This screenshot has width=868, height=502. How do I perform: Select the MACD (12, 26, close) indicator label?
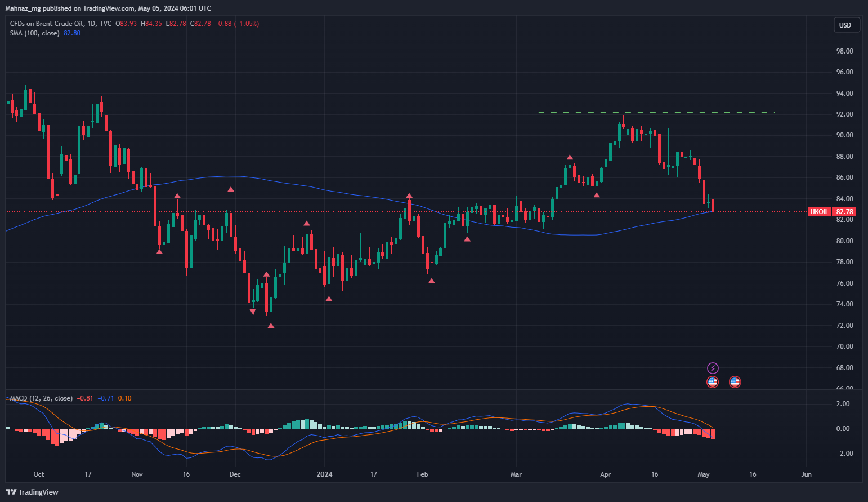click(41, 398)
